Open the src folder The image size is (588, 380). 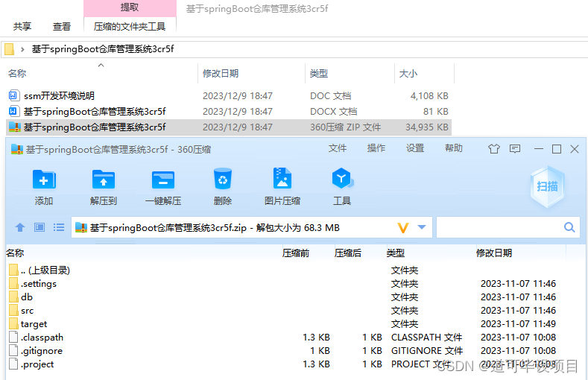(22, 311)
